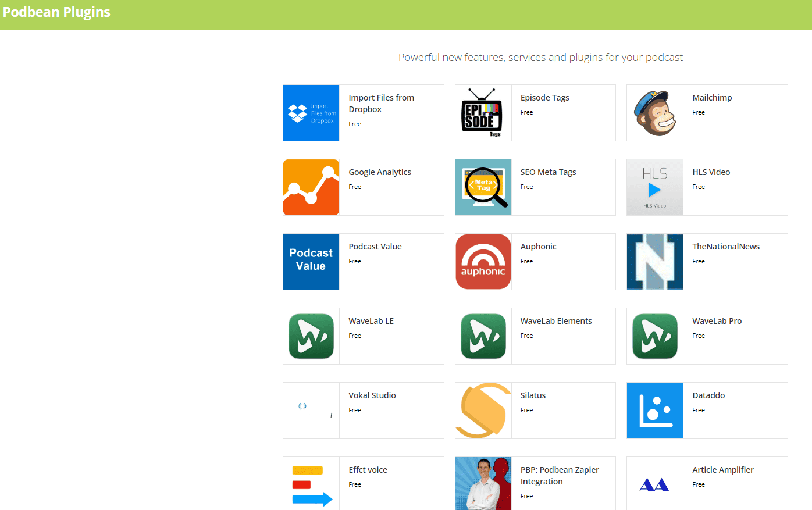Click the HLS Video plugin title

tap(711, 172)
